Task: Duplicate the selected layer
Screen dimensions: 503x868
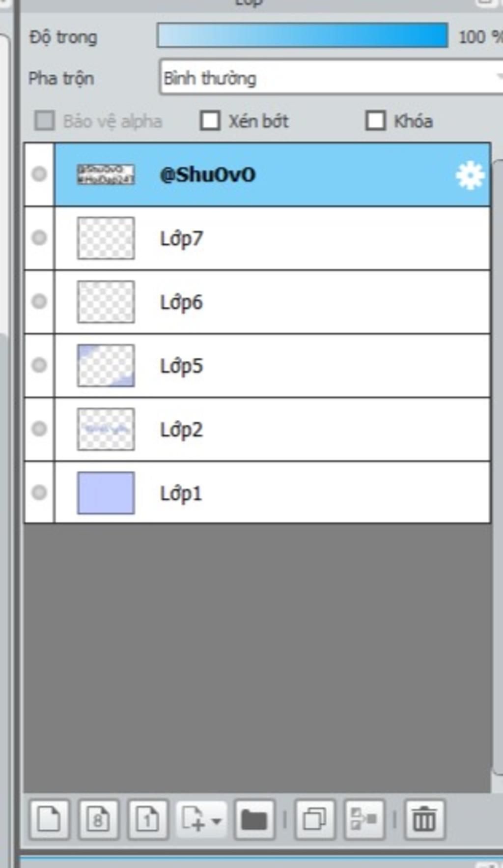Action: (315, 819)
